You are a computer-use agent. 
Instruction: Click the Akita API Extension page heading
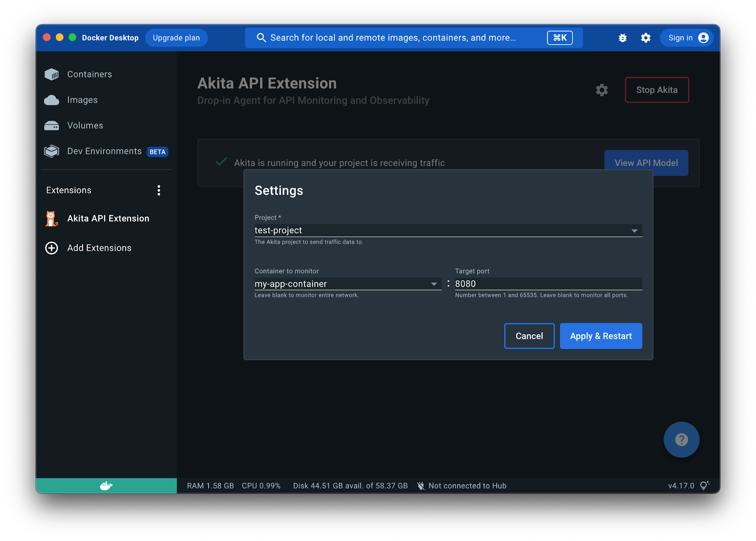[x=267, y=83]
